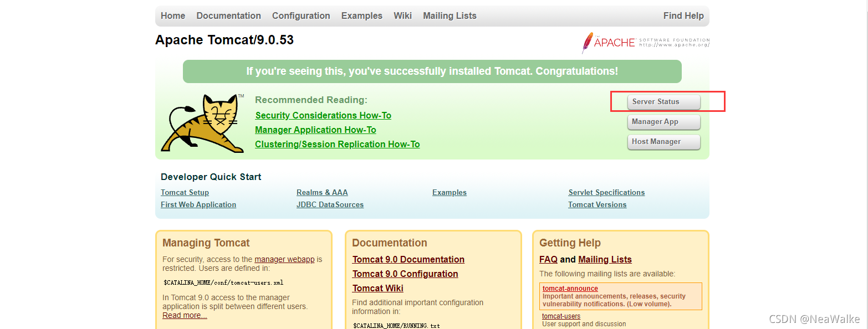Go to Configuration in the top nav

301,16
